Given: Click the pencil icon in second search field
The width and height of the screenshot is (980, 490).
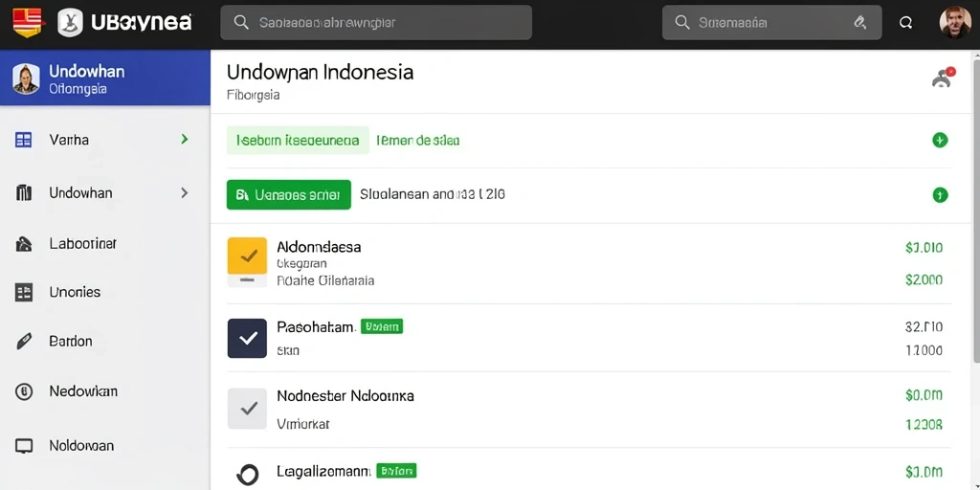Looking at the screenshot, I should pos(859,23).
